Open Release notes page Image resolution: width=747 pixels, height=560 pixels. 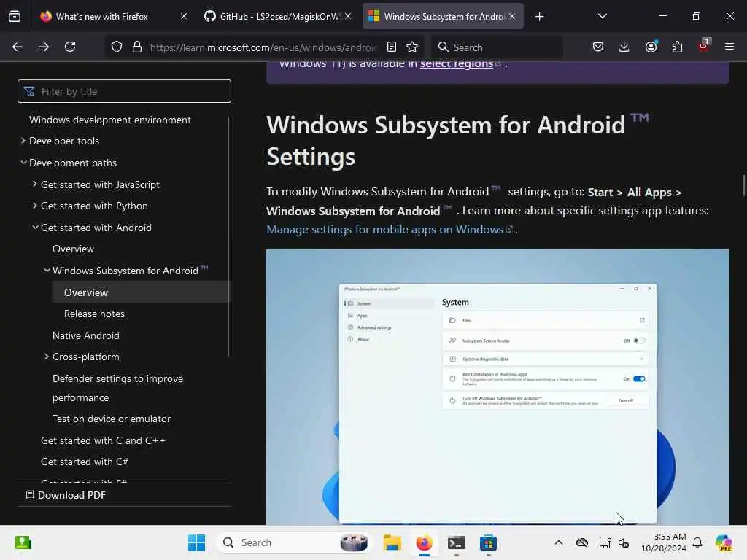pyautogui.click(x=94, y=314)
